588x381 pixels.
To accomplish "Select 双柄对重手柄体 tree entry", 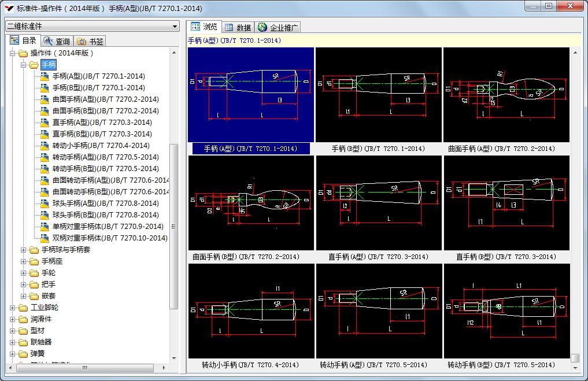I will (110, 238).
